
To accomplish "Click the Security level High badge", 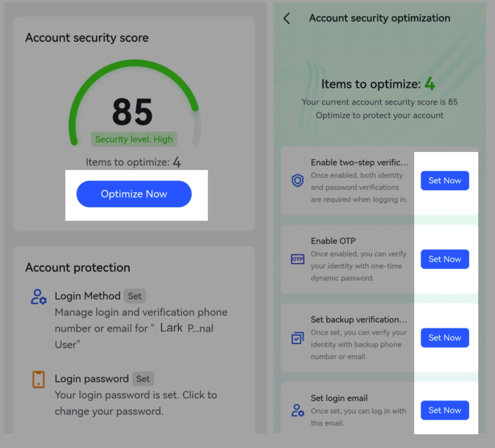I will [133, 139].
